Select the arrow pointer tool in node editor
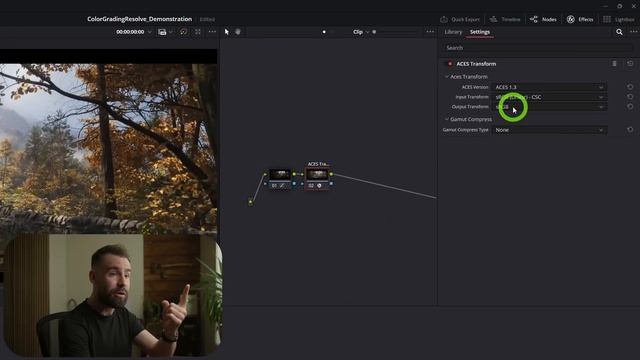640x360 pixels. point(227,32)
